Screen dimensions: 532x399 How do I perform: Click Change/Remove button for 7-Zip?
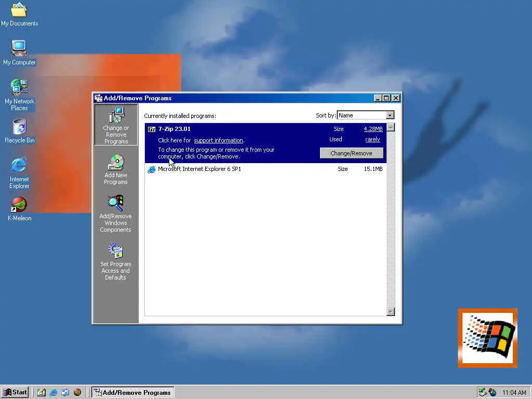352,153
